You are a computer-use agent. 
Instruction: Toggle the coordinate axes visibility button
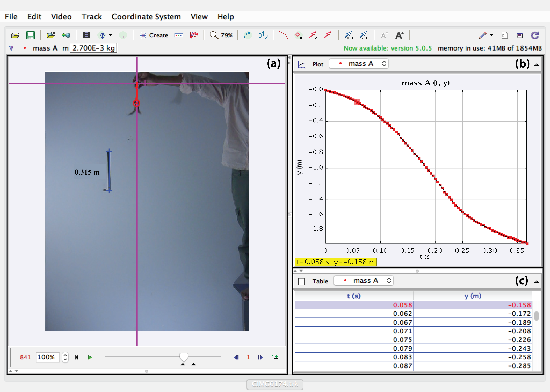123,35
